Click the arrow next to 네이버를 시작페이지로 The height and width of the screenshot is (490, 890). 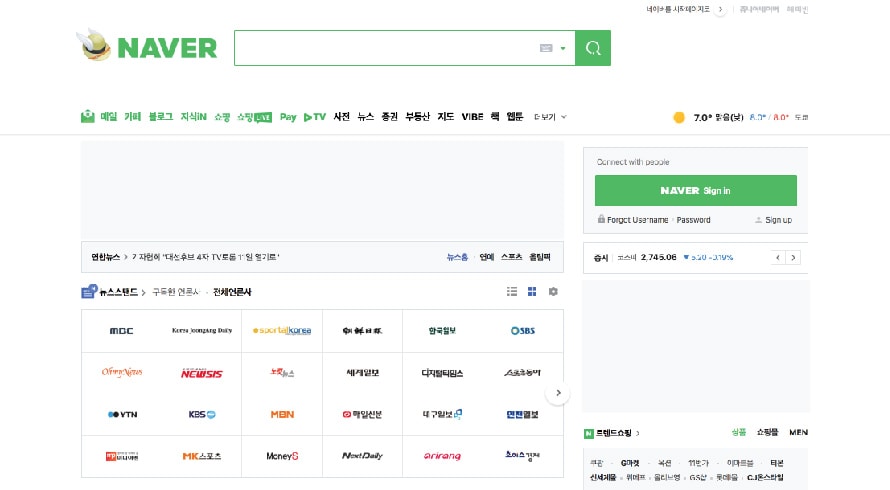point(720,9)
